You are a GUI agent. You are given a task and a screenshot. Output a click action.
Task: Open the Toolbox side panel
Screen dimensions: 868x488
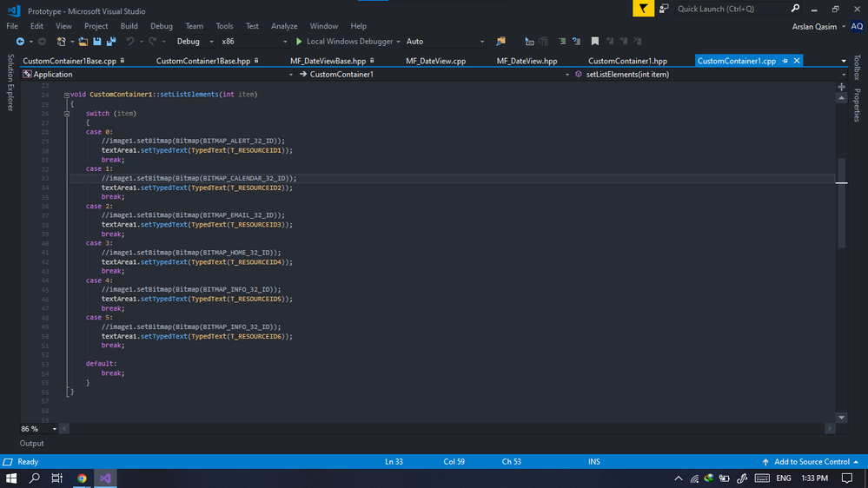857,68
